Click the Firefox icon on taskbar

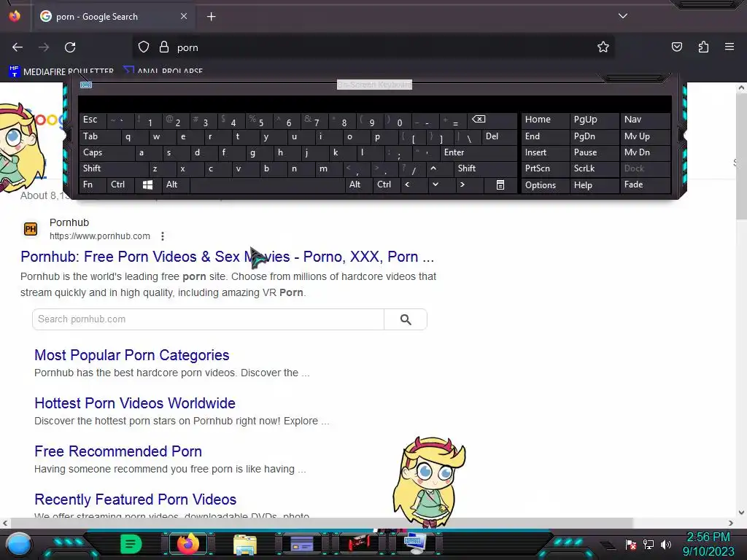click(x=188, y=544)
